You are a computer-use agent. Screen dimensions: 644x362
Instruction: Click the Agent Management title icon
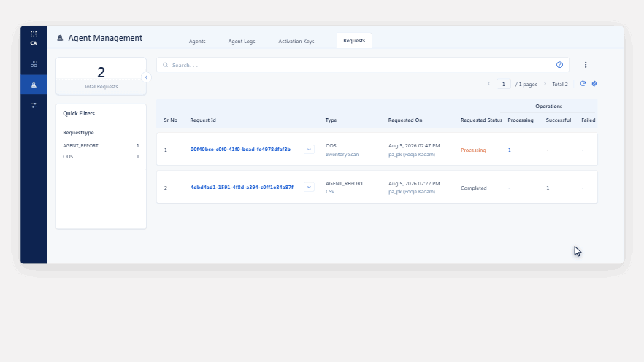pyautogui.click(x=60, y=38)
